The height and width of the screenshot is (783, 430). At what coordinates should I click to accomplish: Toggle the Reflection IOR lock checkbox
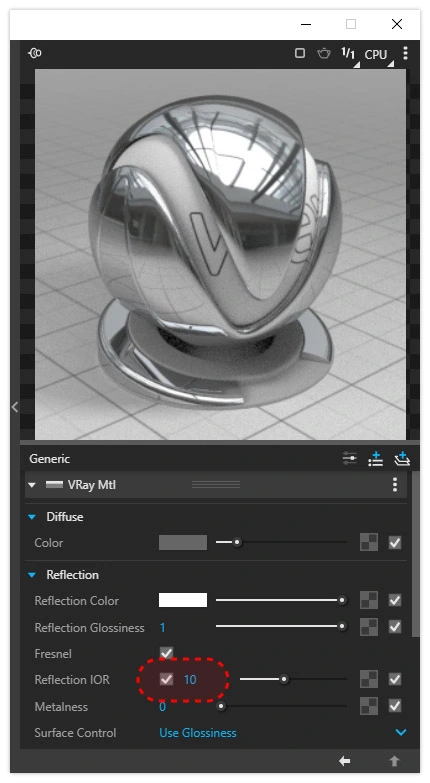(166, 679)
